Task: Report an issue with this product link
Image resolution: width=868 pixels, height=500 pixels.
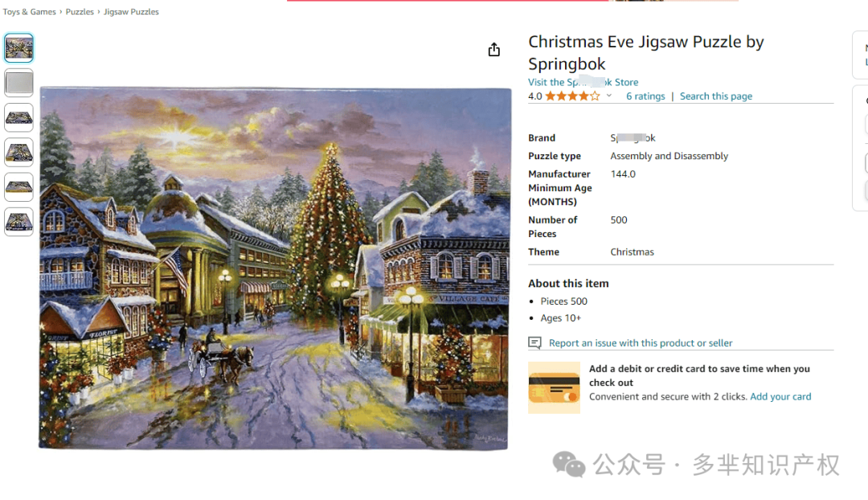Action: (x=641, y=342)
